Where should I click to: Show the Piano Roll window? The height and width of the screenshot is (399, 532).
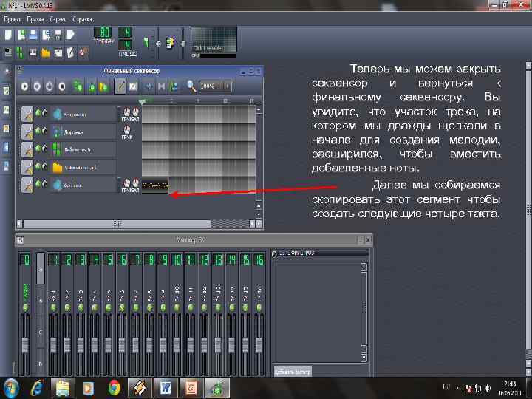pyautogui.click(x=33, y=52)
